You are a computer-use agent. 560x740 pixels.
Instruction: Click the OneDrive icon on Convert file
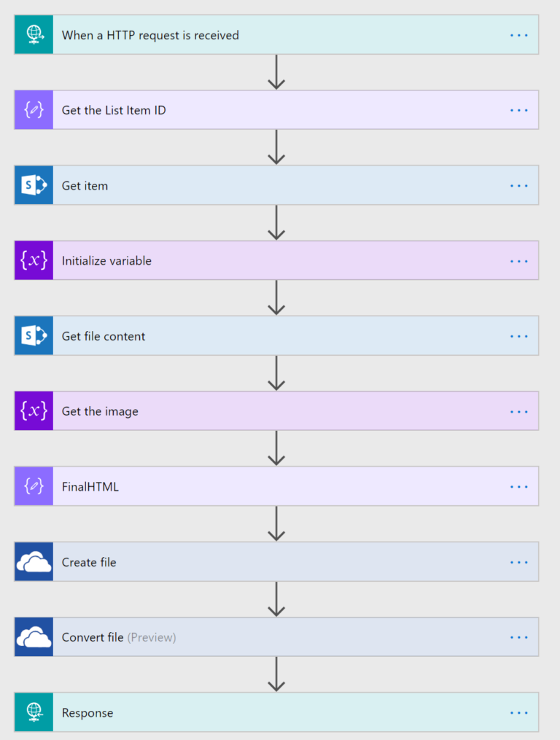point(33,636)
